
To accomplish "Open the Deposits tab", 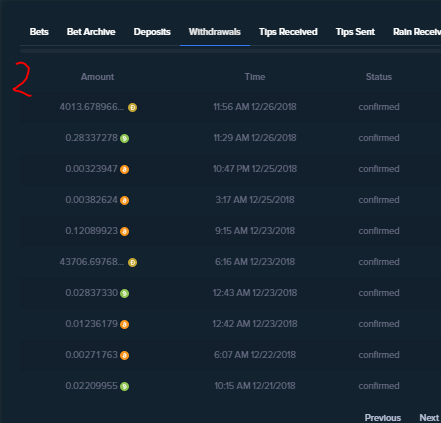I will point(152,32).
